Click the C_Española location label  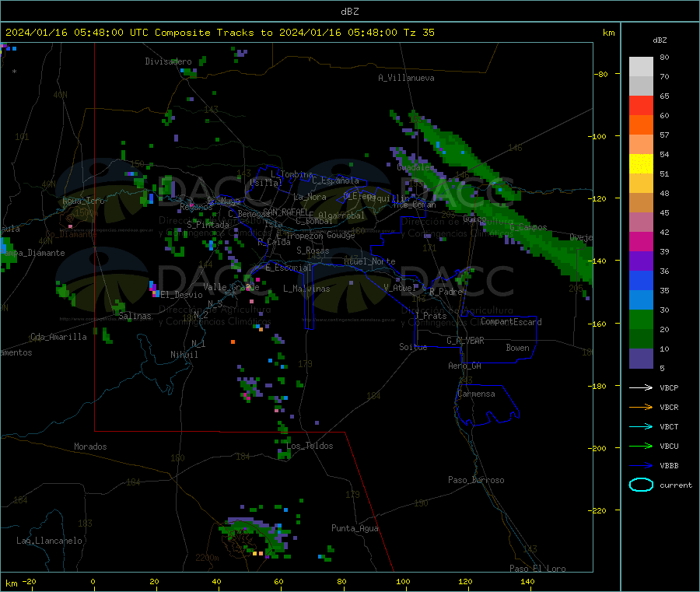point(335,180)
